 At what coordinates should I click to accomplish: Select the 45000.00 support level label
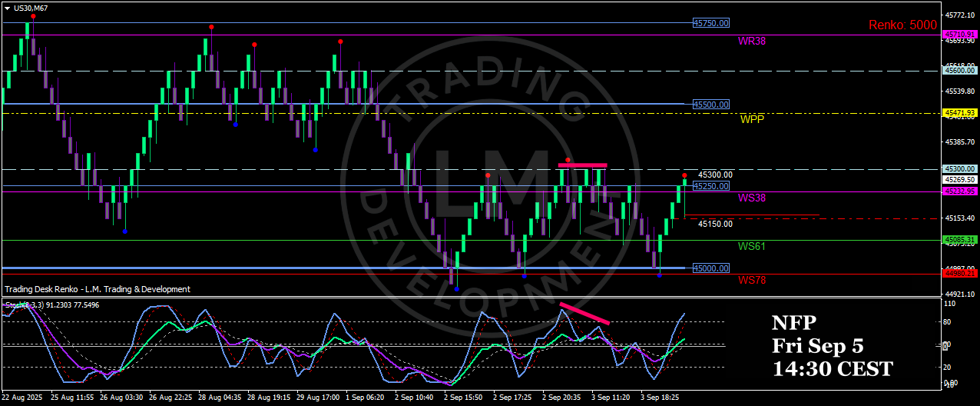coord(710,268)
